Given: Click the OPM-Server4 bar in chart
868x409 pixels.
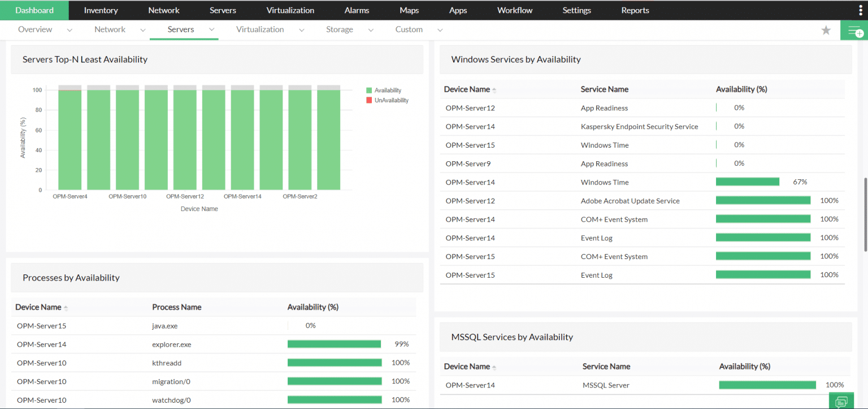Looking at the screenshot, I should [x=70, y=139].
